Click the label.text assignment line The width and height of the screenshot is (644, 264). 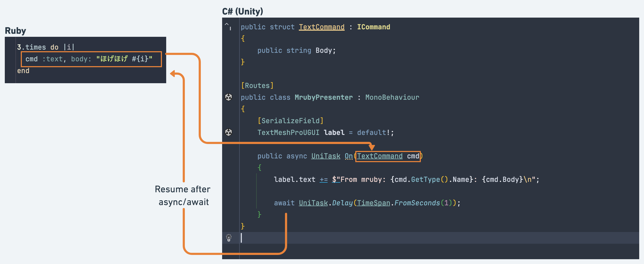click(x=406, y=179)
